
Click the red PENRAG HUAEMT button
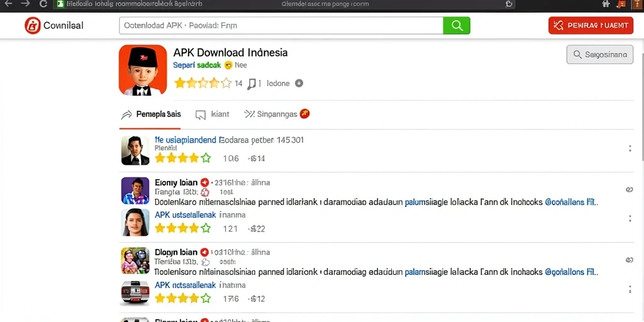point(591,25)
